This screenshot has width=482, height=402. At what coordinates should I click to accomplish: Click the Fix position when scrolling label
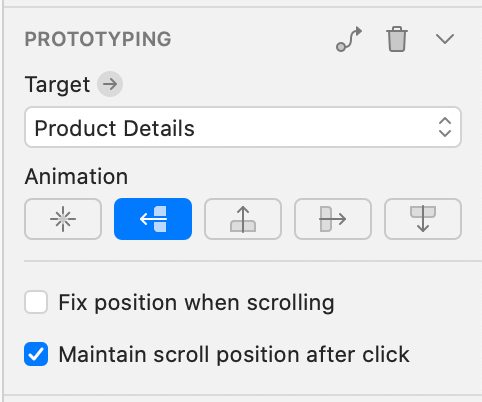(196, 303)
